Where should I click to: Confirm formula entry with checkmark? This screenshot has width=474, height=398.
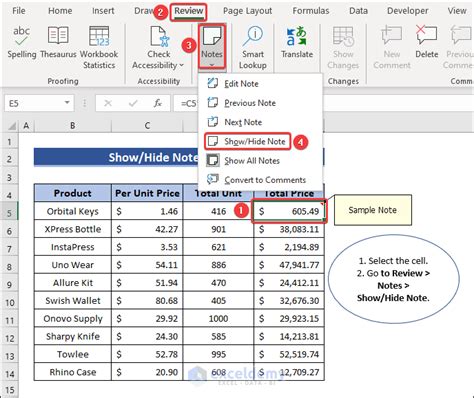pos(133,103)
